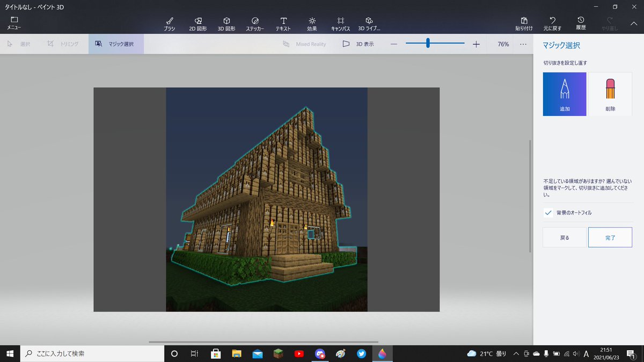
Task: Switch to Mixed Reality view
Action: [x=304, y=44]
